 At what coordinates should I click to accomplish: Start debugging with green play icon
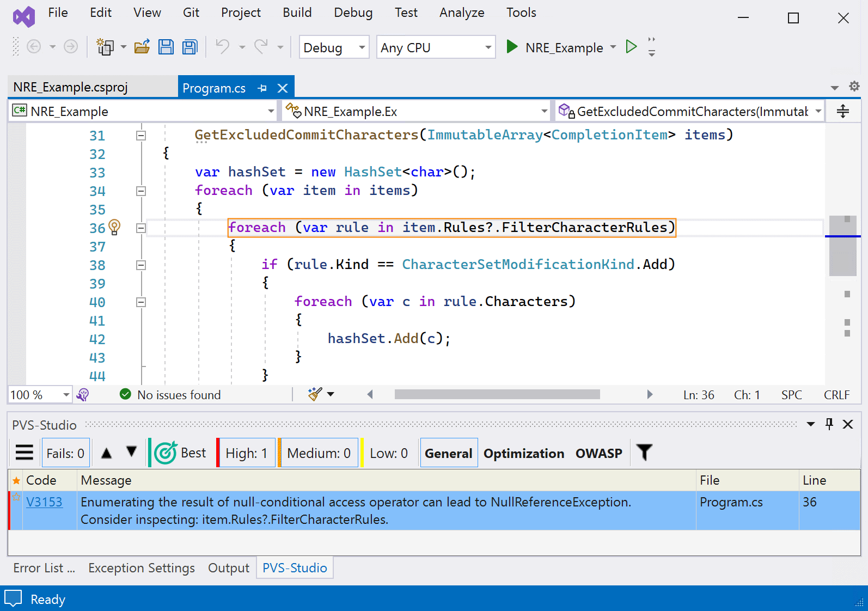(511, 47)
